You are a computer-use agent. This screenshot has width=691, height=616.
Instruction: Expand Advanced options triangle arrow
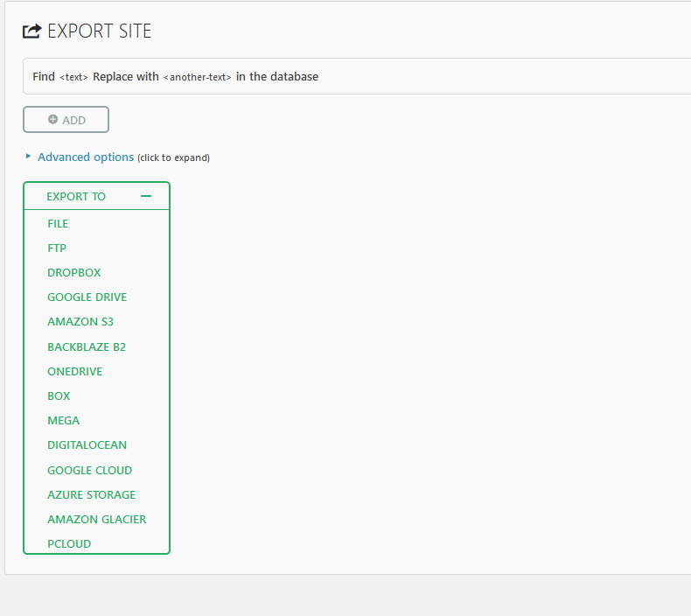click(x=29, y=157)
